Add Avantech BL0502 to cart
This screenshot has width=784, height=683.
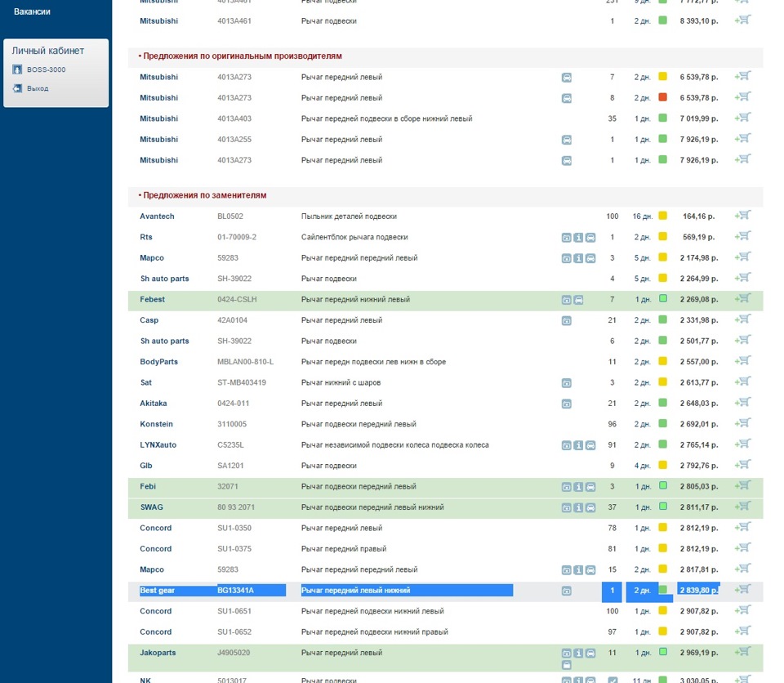743,215
